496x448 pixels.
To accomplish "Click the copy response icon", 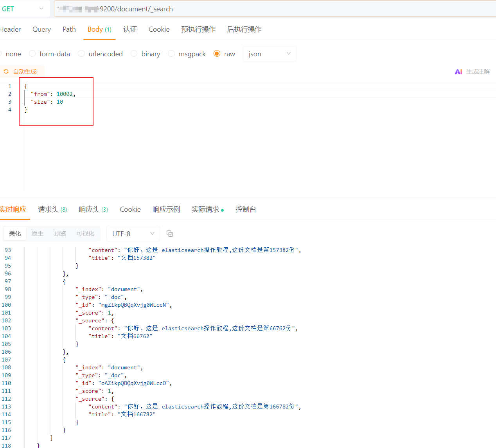I will [x=170, y=234].
